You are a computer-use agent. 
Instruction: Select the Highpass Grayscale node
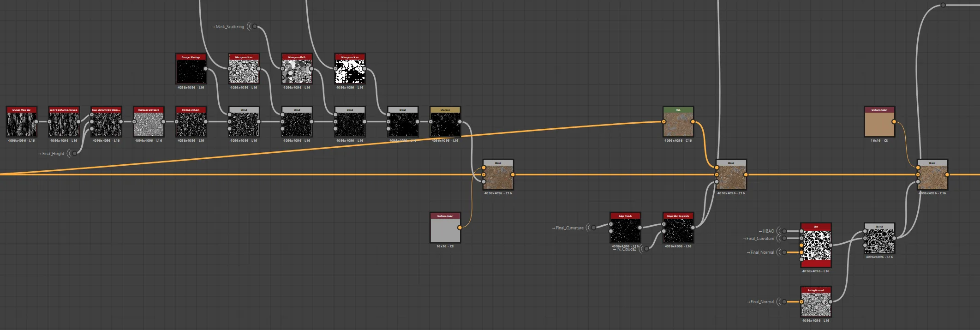pyautogui.click(x=149, y=122)
